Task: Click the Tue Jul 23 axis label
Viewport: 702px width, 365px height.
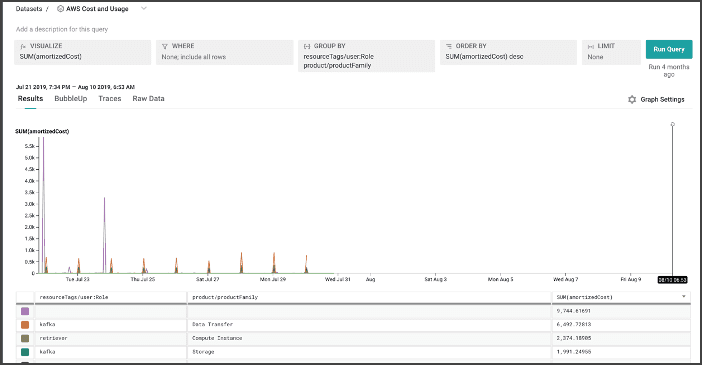Action: click(77, 279)
